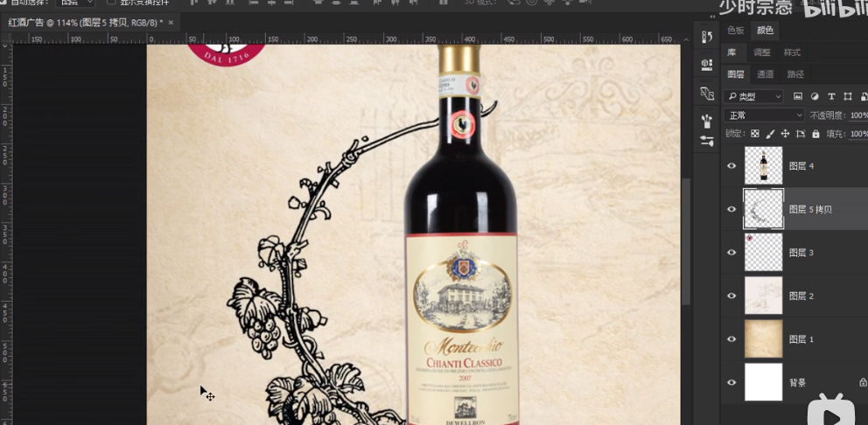Viewport: 868px width, 425px height.
Task: Hide 图层 5 拷贝 with its eye icon
Action: (731, 209)
